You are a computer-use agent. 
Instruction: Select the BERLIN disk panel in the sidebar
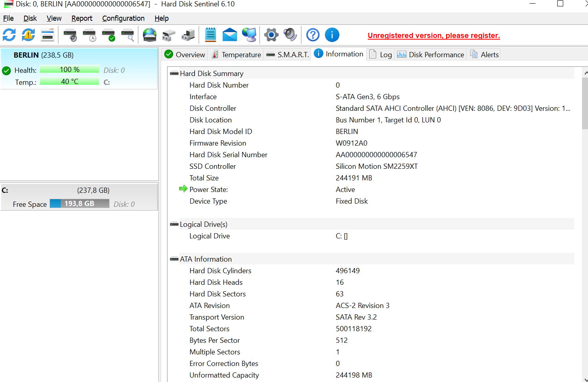click(79, 68)
